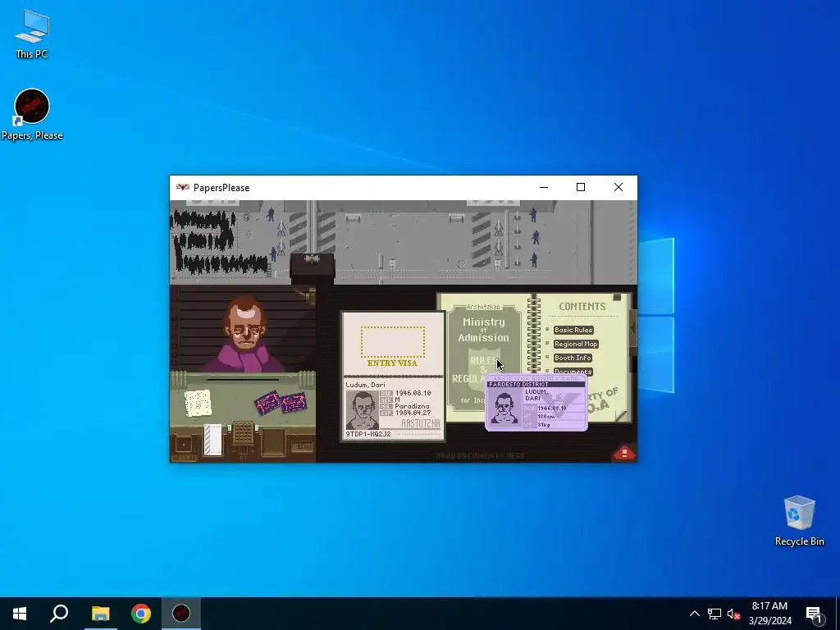This screenshot has height=630, width=840.
Task: Open the Windows Start menu
Action: click(20, 614)
